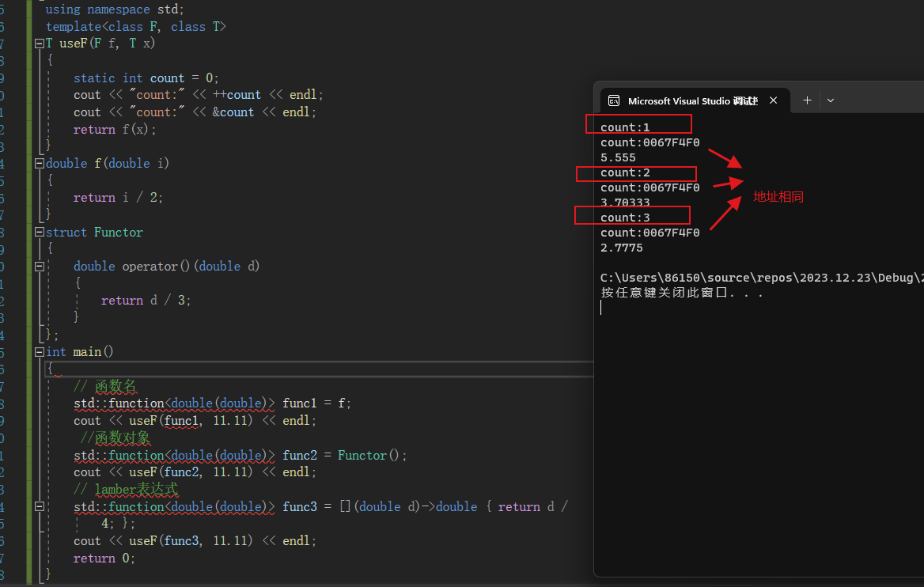Click the highlighted count:3 output text
924x587 pixels.
pyautogui.click(x=624, y=217)
